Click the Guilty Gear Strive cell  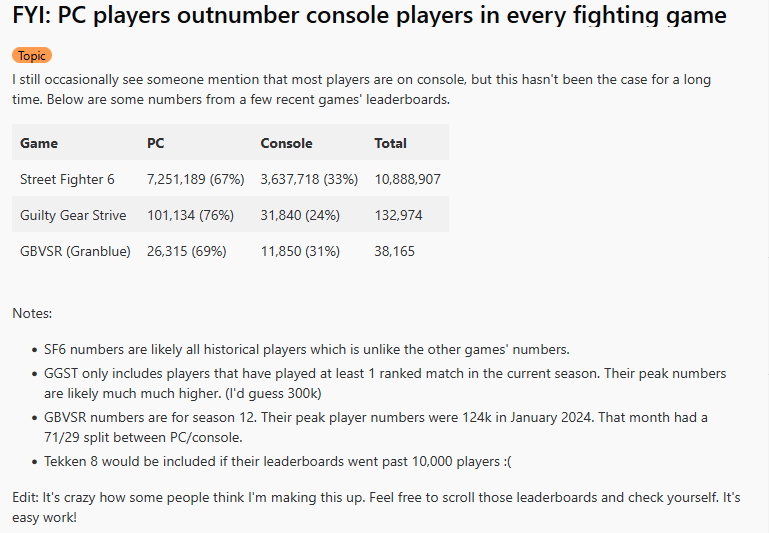tap(73, 215)
